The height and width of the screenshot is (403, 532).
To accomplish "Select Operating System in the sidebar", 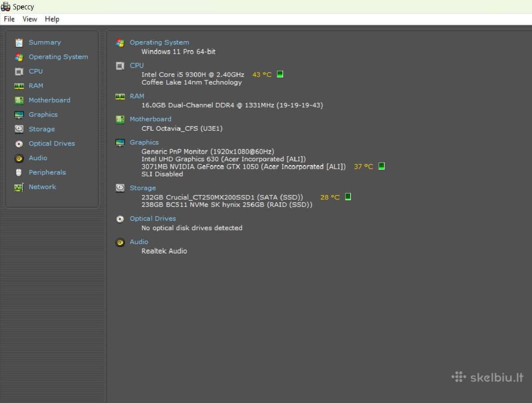I will [58, 57].
